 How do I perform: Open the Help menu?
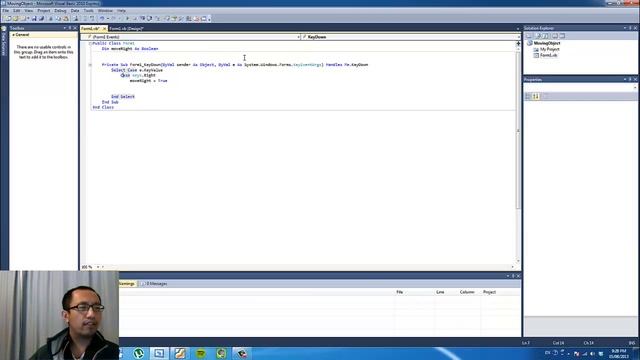tap(121, 11)
